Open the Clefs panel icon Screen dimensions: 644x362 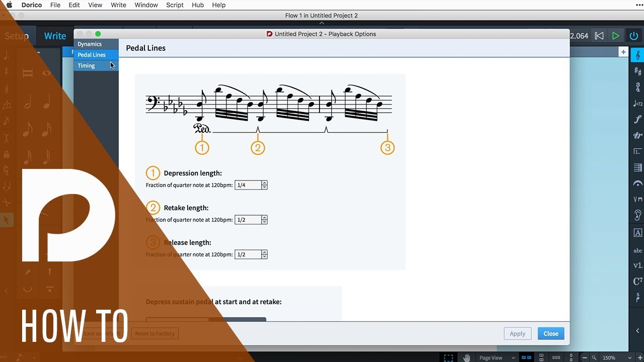(637, 55)
